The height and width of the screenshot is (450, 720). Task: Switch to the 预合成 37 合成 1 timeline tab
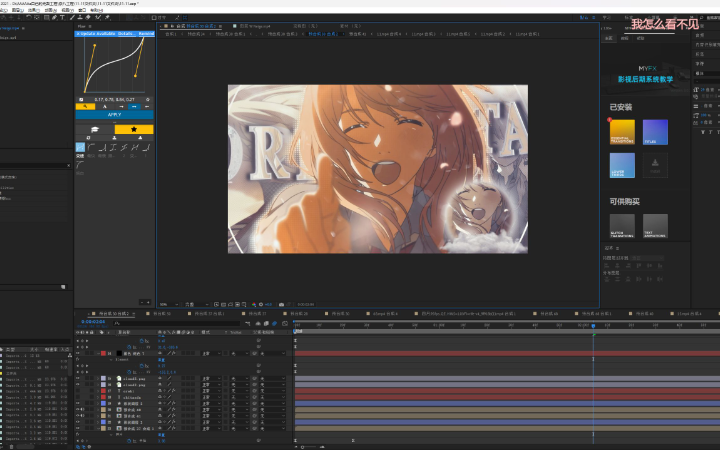(209, 314)
